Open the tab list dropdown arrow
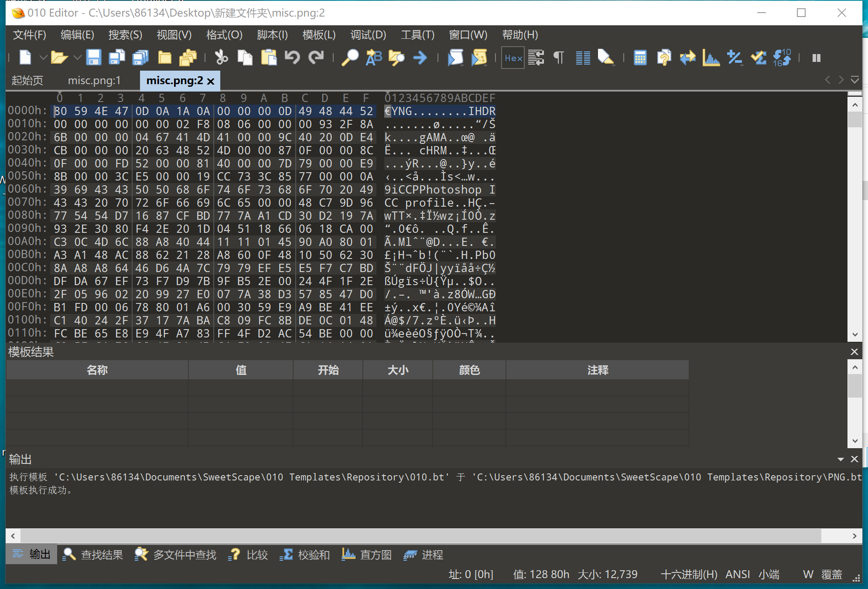Viewport: 868px width, 589px height. point(854,80)
